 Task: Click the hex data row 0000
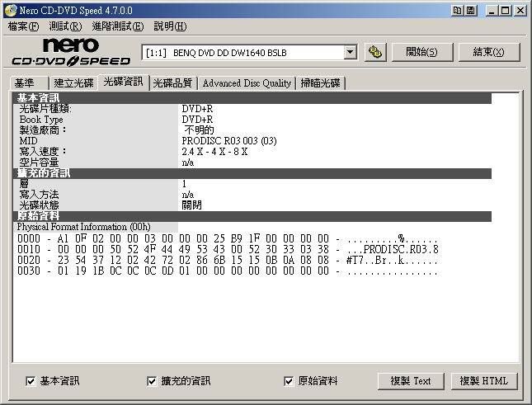(x=228, y=239)
